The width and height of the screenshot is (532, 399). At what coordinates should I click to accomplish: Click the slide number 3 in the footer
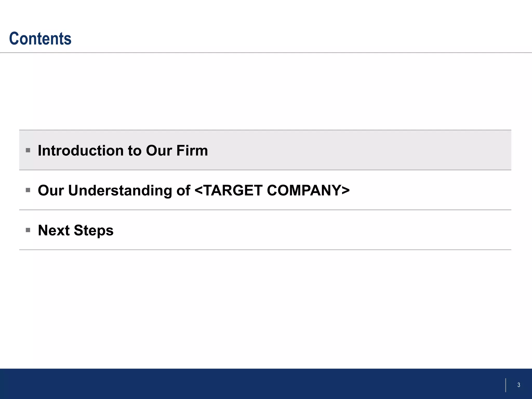(518, 385)
